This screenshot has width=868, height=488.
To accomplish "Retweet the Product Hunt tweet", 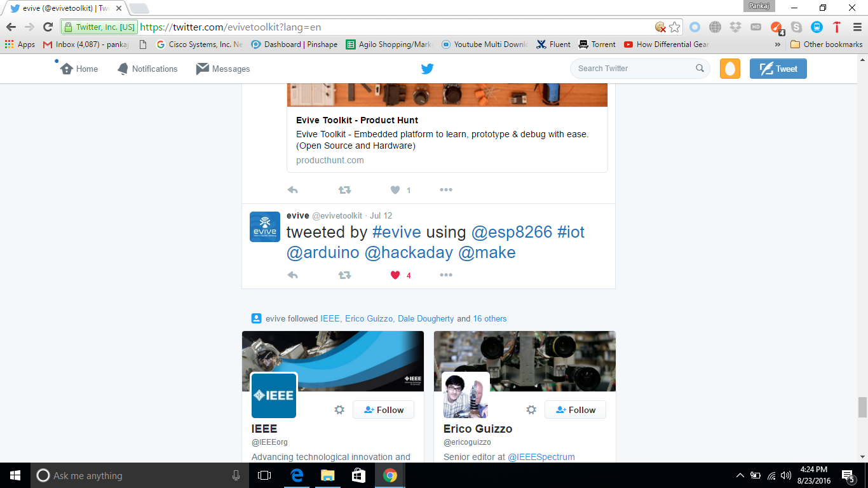I will [344, 190].
